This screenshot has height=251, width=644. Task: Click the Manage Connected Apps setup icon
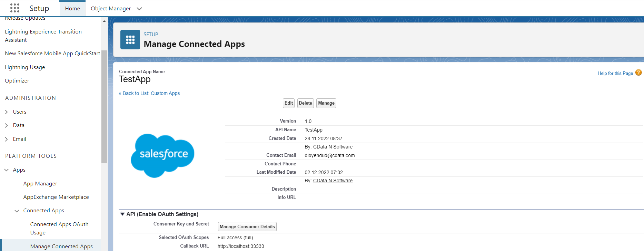130,40
